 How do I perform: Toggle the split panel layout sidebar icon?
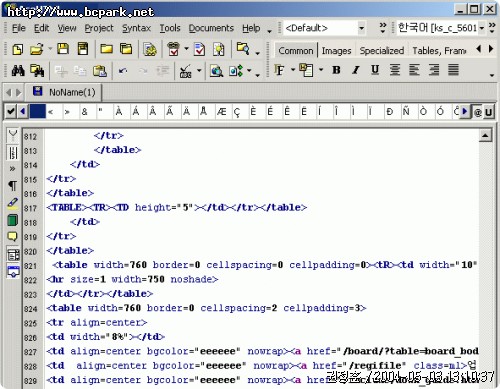click(x=13, y=255)
